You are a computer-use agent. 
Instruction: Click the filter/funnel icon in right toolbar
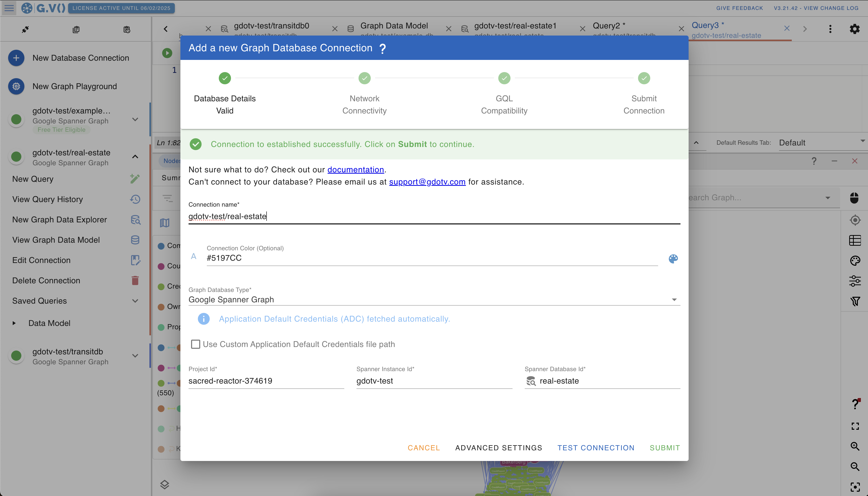[x=856, y=301]
